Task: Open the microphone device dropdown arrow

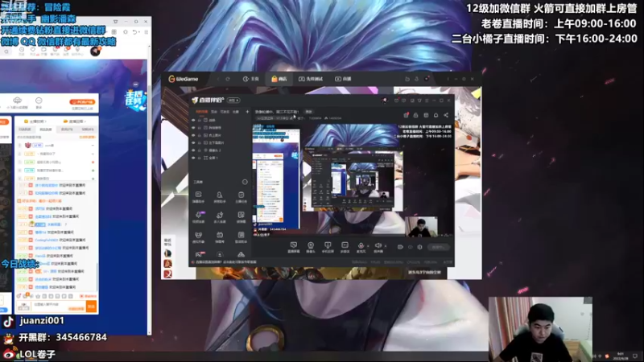Action: (x=368, y=246)
